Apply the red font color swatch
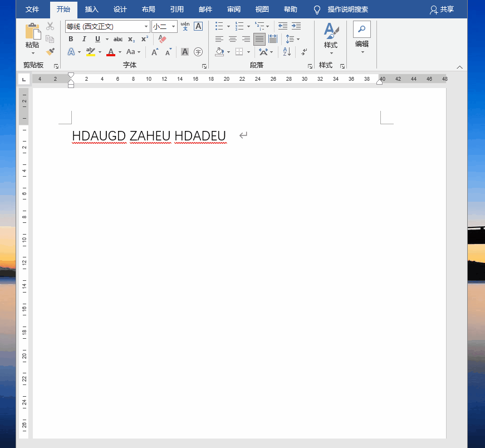Viewport: 485px width, 448px height. tap(111, 52)
